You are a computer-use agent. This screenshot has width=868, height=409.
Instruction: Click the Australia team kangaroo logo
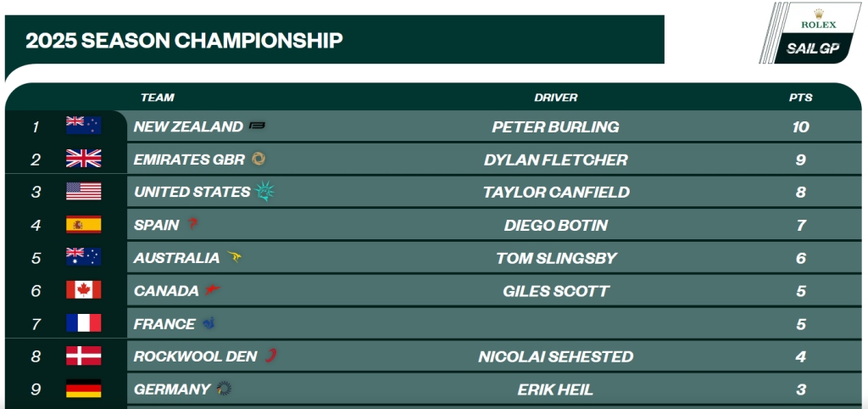click(x=235, y=258)
